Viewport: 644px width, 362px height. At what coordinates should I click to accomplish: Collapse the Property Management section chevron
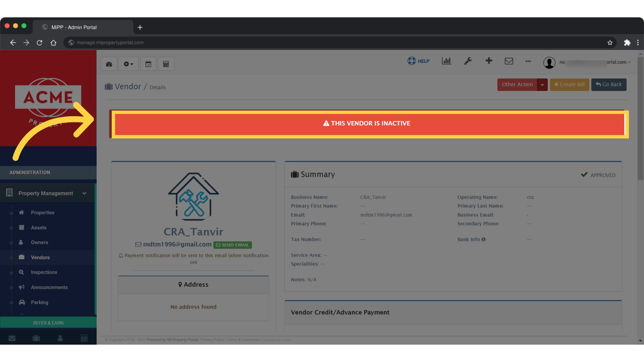click(84, 193)
